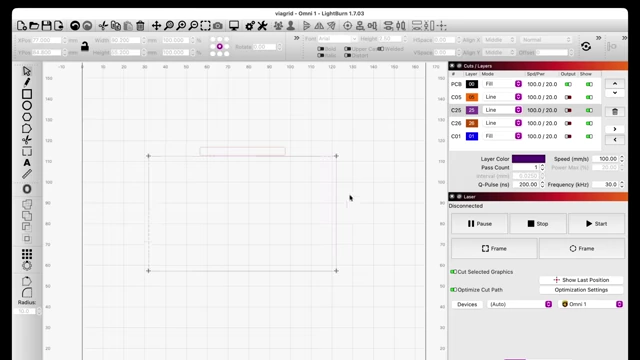Toggle Show switch for C26 layer
Image resolution: width=640 pixels, height=360 pixels.
[x=589, y=123]
